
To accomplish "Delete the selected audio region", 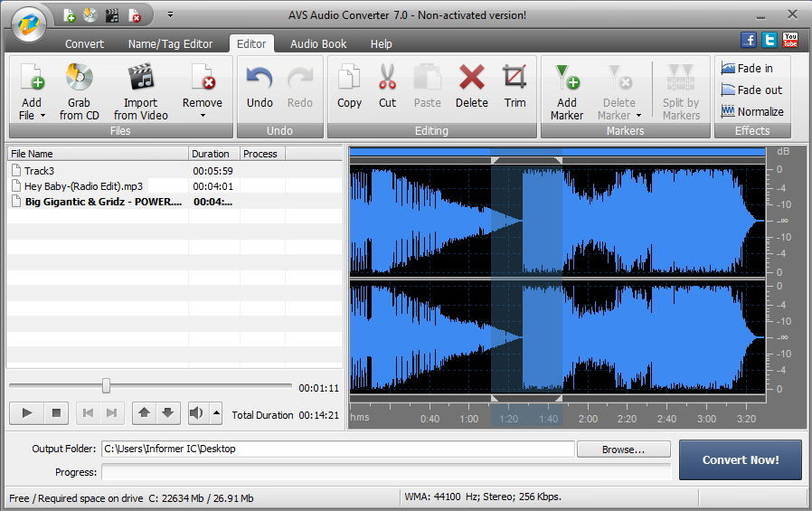I will coord(472,87).
